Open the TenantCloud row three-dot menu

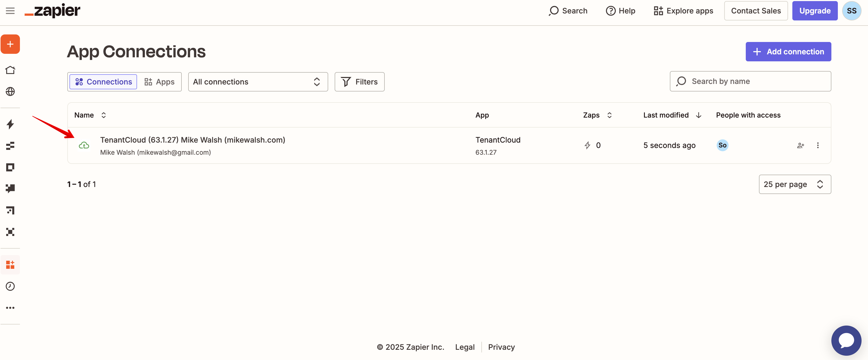click(818, 146)
